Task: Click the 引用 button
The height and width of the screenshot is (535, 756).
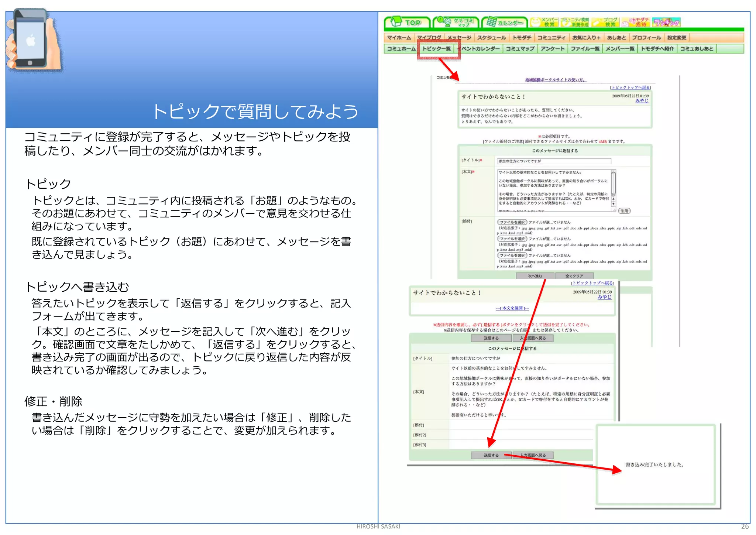Action: [x=624, y=211]
